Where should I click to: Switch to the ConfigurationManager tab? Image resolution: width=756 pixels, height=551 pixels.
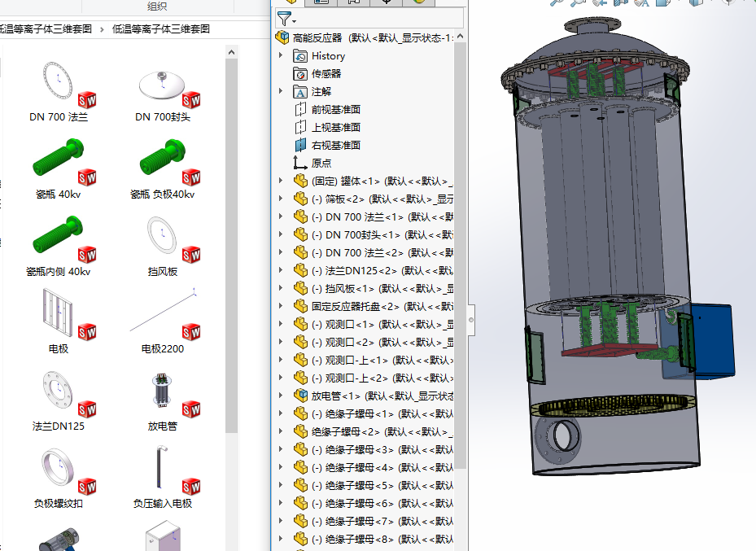click(x=355, y=2)
